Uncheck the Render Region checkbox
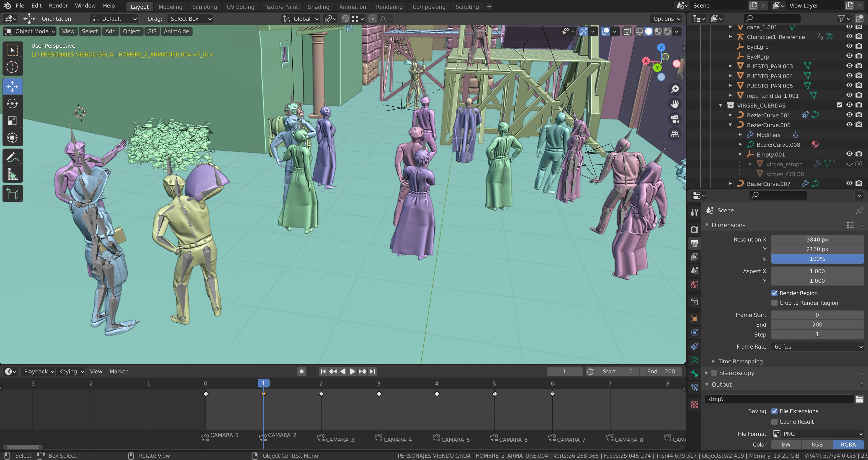868x460 pixels. 774,293
